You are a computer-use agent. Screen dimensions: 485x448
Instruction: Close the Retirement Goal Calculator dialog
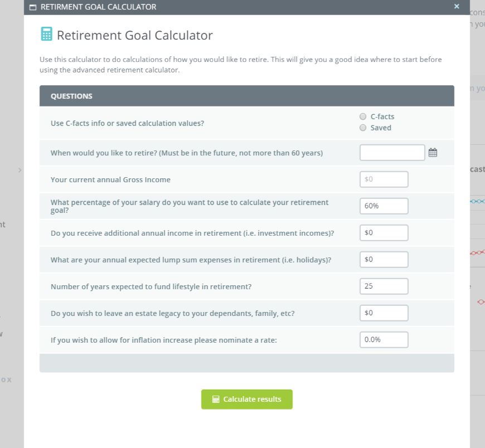(457, 7)
